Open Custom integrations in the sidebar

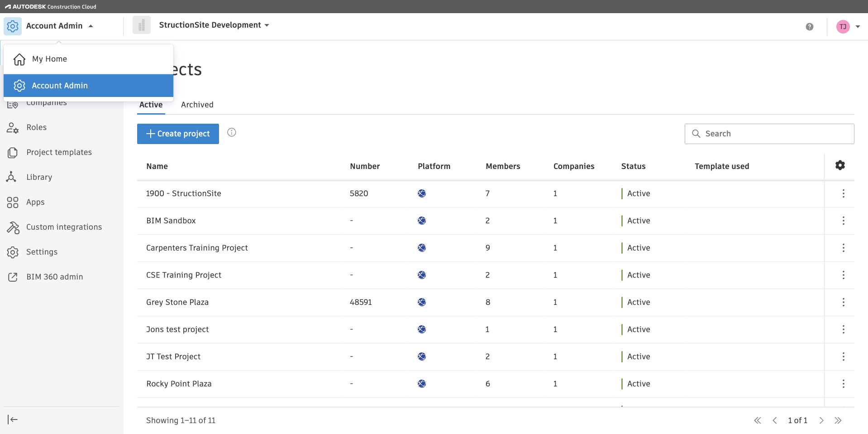click(64, 227)
